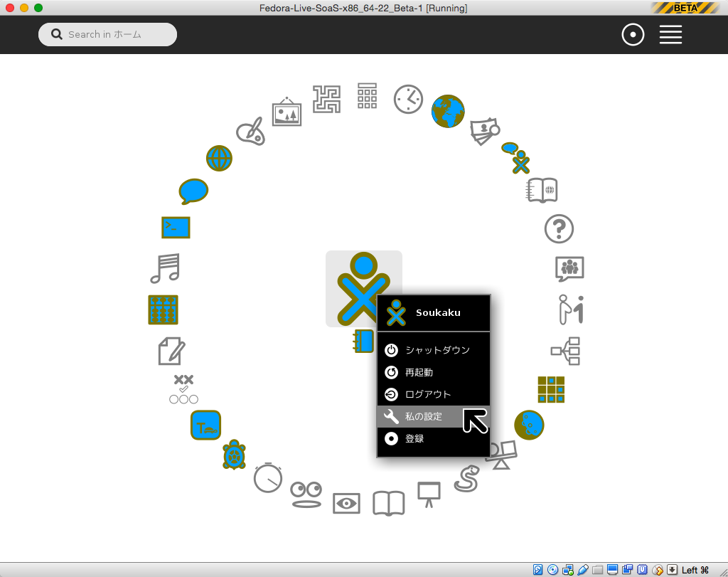Open the info person activity icon
The image size is (728, 577).
click(571, 309)
